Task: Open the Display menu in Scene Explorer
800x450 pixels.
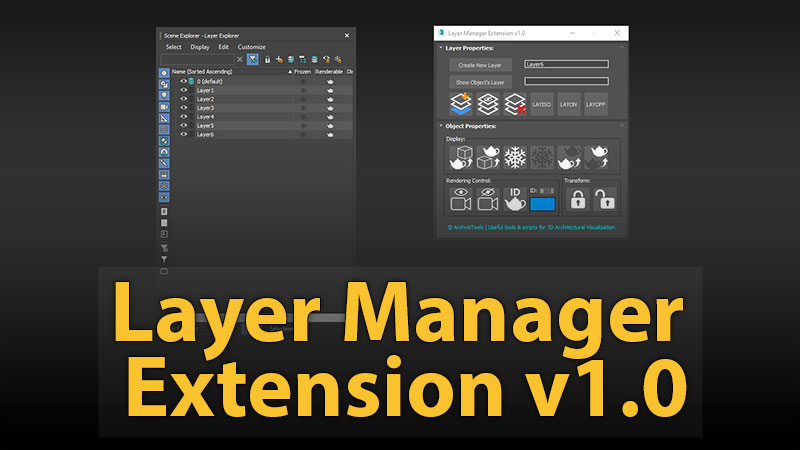Action: (200, 46)
